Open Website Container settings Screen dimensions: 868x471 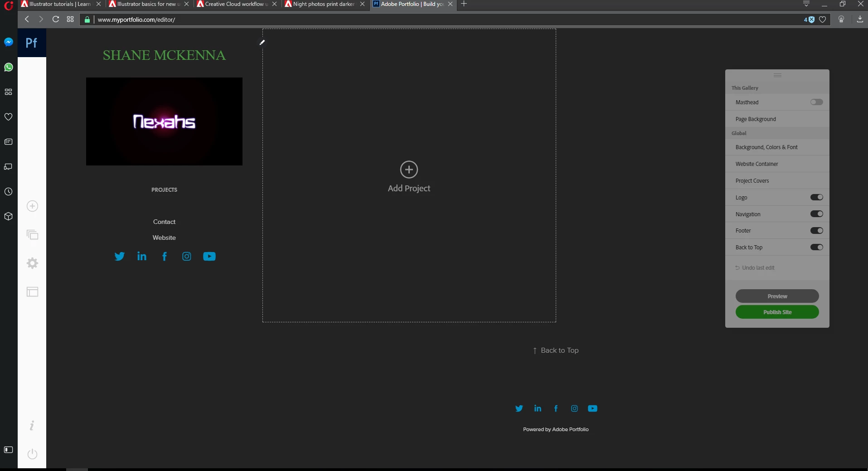click(x=777, y=164)
